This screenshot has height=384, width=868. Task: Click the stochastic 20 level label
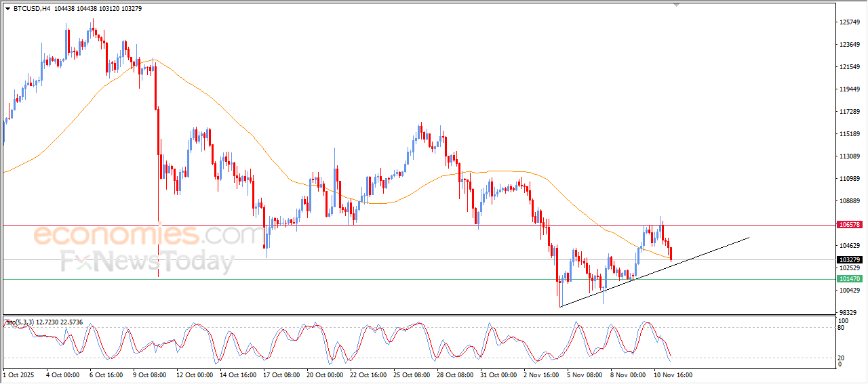(x=842, y=358)
